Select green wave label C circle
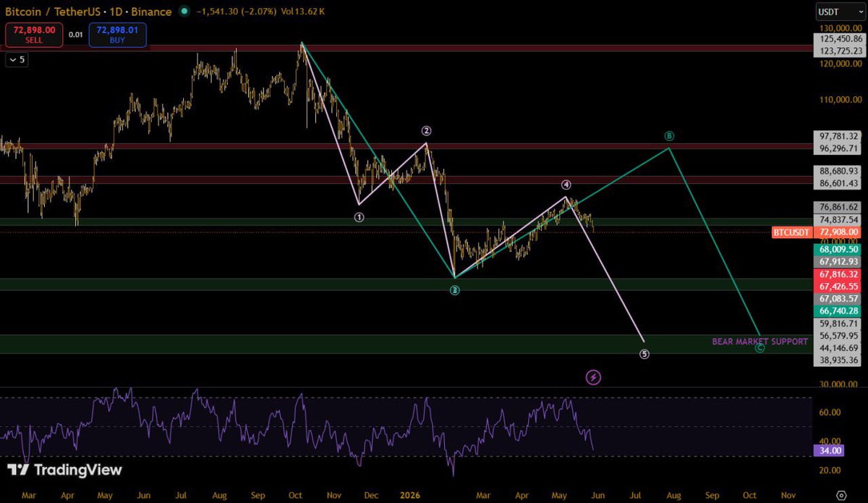Image resolution: width=868 pixels, height=503 pixels. click(x=759, y=348)
